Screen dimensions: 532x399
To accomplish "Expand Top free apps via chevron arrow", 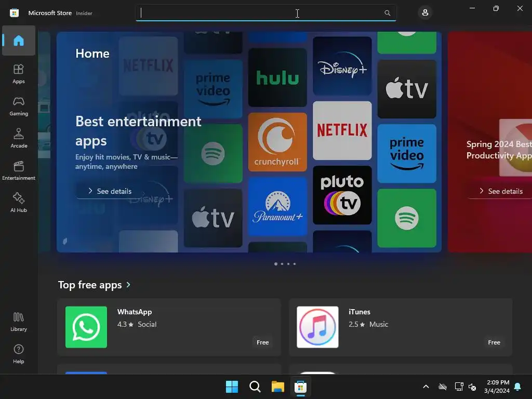I will coord(128,285).
